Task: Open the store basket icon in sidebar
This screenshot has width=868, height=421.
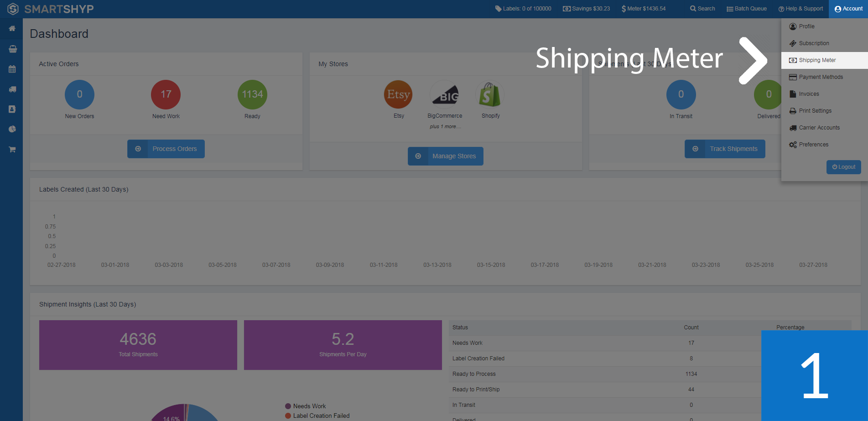Action: pos(12,49)
